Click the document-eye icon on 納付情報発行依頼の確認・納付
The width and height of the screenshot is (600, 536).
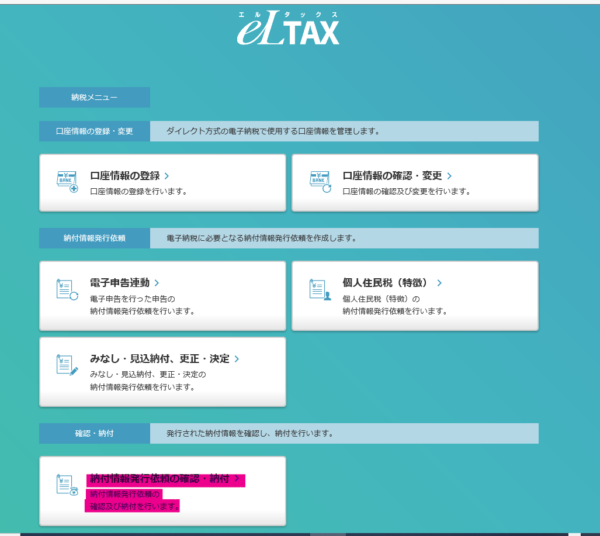[67, 485]
